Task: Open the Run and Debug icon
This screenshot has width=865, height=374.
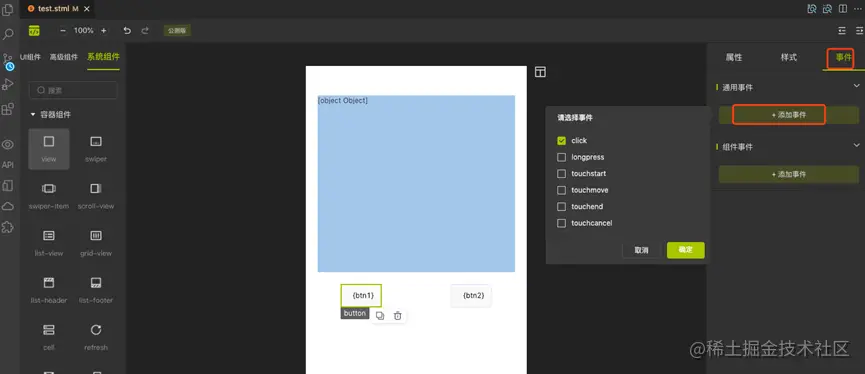Action: click(x=8, y=84)
